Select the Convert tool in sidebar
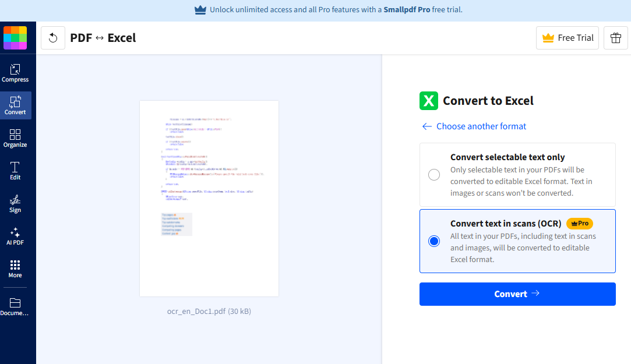 point(15,105)
